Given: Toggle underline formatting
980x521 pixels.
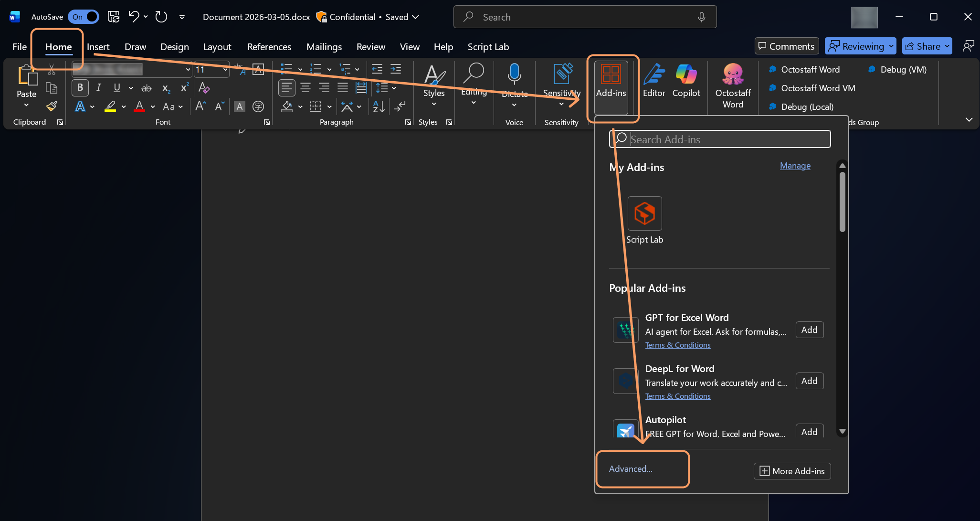Looking at the screenshot, I should (x=116, y=87).
